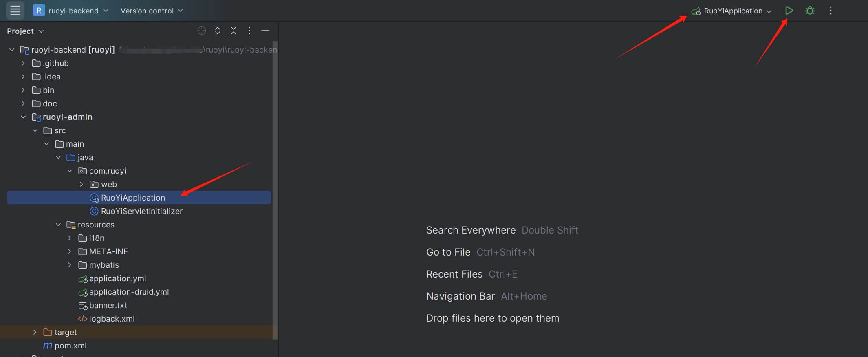The image size is (868, 357).
Task: Run RuoYiApplication with the green play button
Action: coord(789,11)
